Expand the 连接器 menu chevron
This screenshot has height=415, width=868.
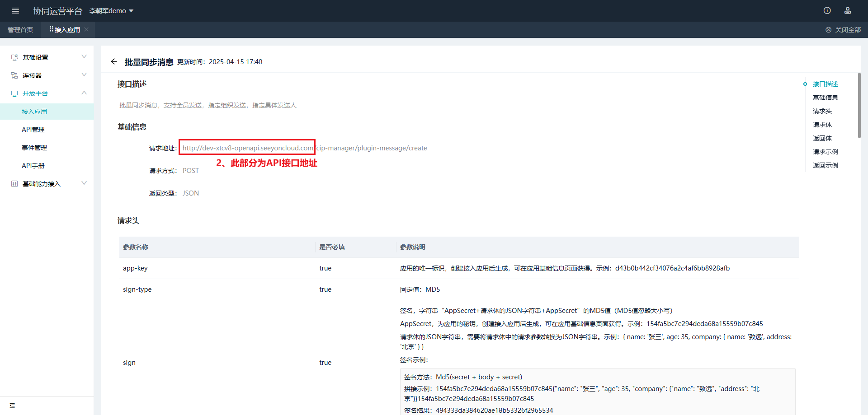point(84,75)
